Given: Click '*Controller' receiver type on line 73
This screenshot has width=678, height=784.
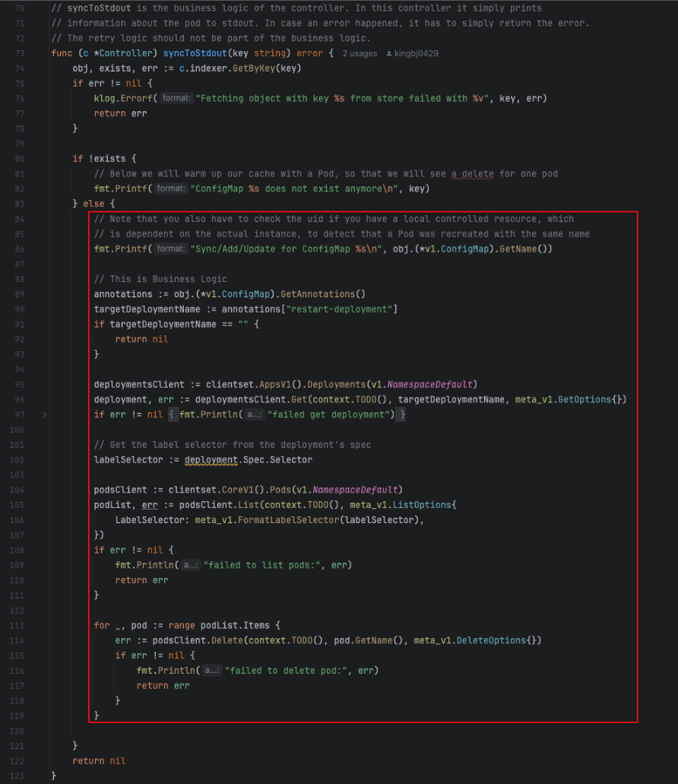Looking at the screenshot, I should pyautogui.click(x=123, y=53).
